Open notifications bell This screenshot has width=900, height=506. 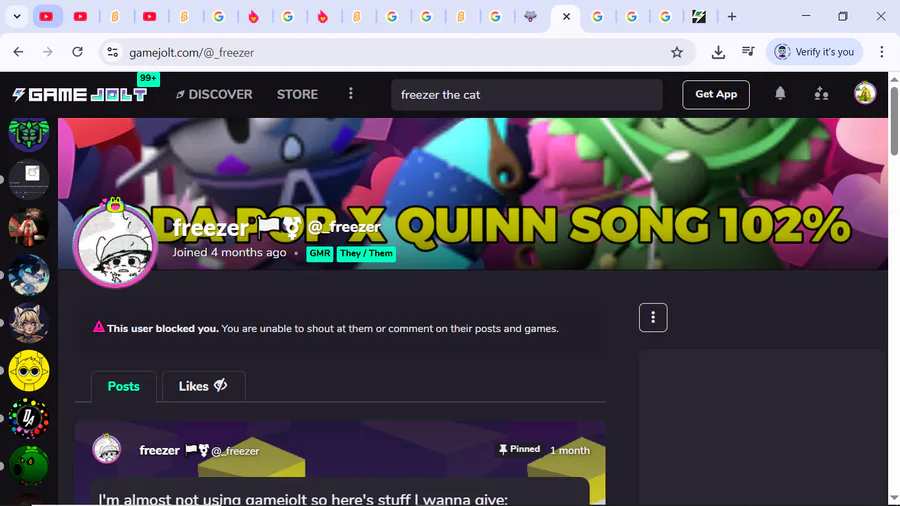(780, 94)
